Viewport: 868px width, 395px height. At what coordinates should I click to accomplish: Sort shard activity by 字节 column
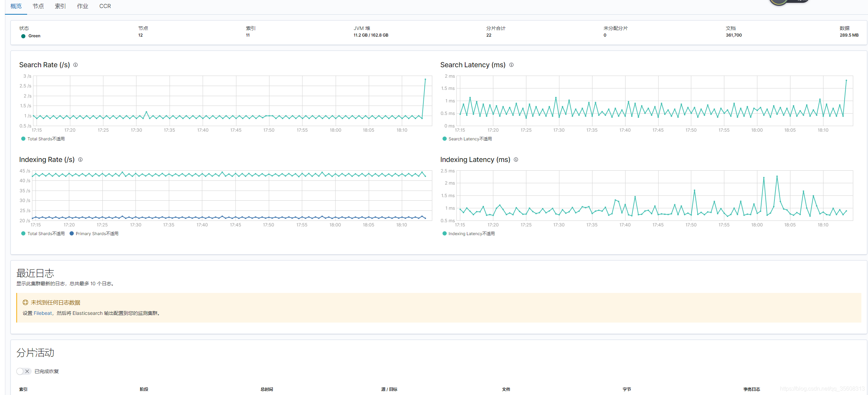coord(627,389)
